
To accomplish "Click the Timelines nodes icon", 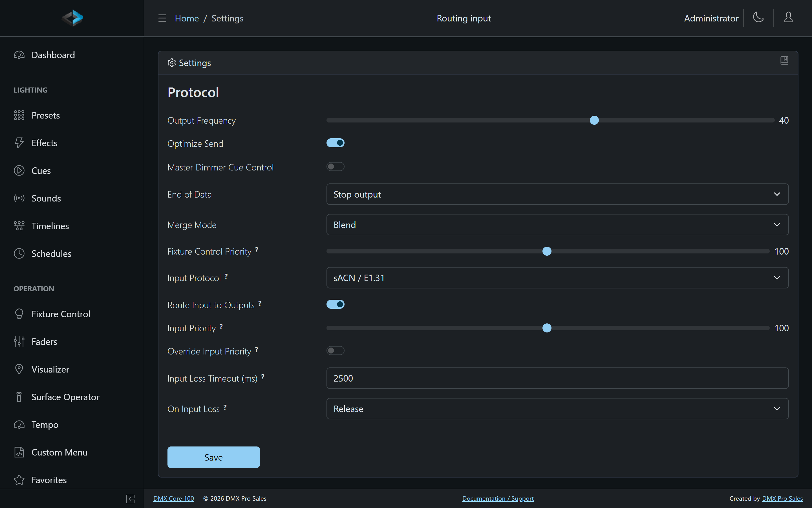I will point(19,226).
